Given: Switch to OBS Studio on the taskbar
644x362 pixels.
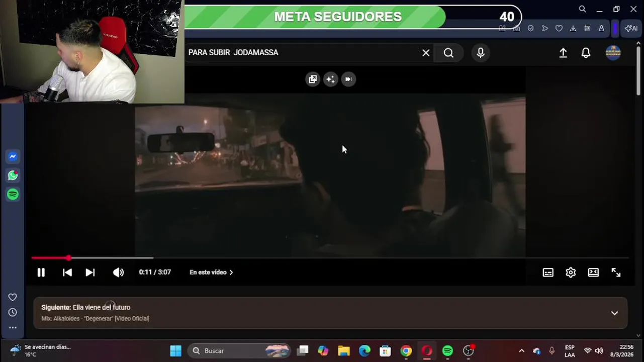Looking at the screenshot, I should (x=469, y=351).
